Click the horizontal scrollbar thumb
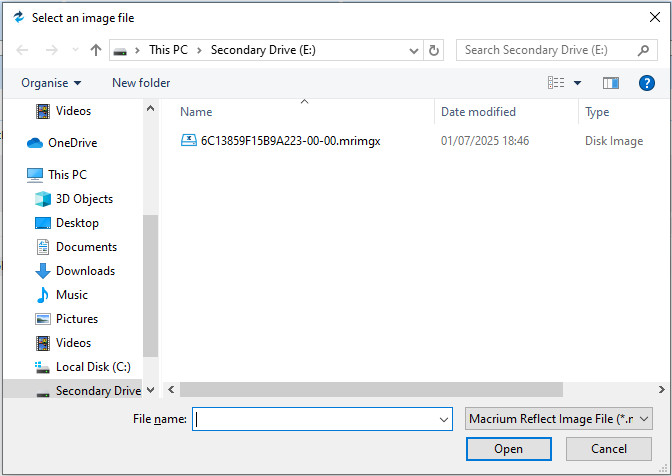This screenshot has width=672, height=476. click(371, 389)
